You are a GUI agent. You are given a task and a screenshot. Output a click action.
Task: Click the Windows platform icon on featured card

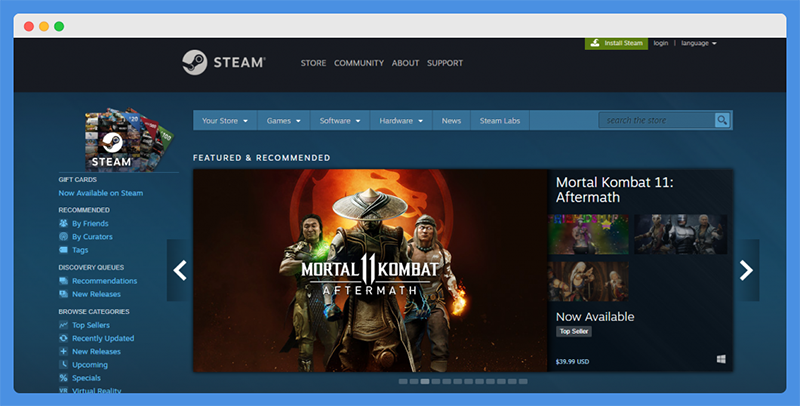point(721,360)
